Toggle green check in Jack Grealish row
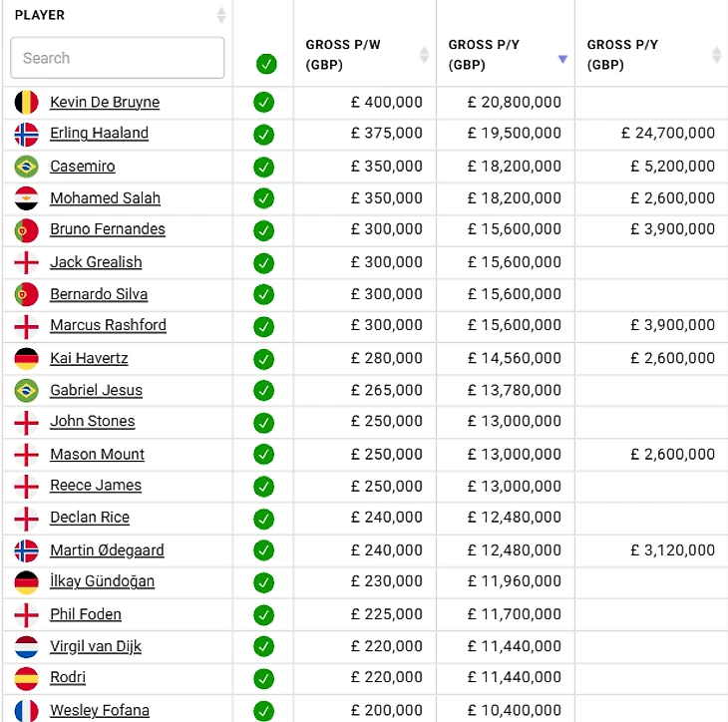 point(263,263)
